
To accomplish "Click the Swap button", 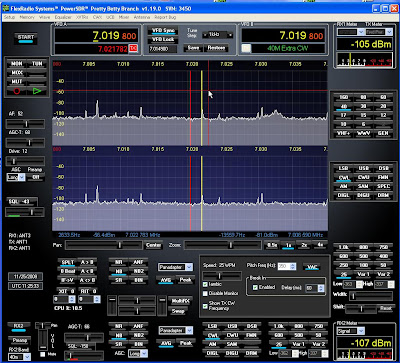I will [178, 311].
